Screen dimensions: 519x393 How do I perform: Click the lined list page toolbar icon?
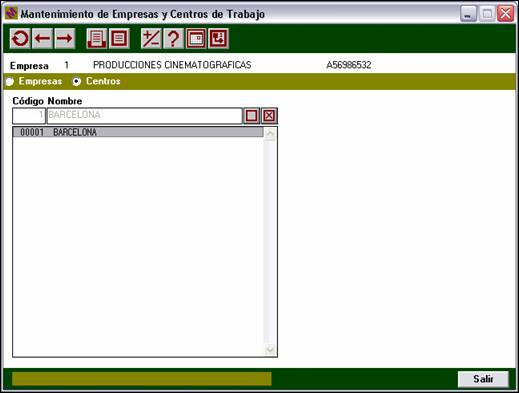119,39
